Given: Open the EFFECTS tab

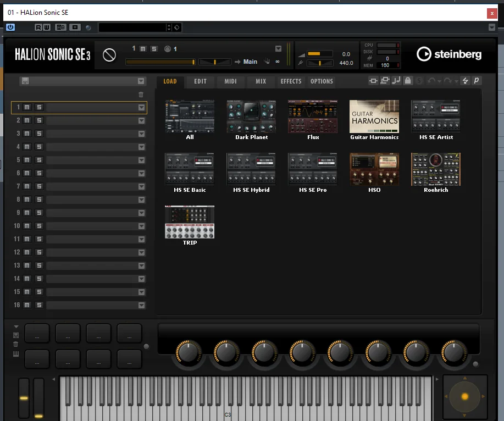Looking at the screenshot, I should (x=291, y=81).
